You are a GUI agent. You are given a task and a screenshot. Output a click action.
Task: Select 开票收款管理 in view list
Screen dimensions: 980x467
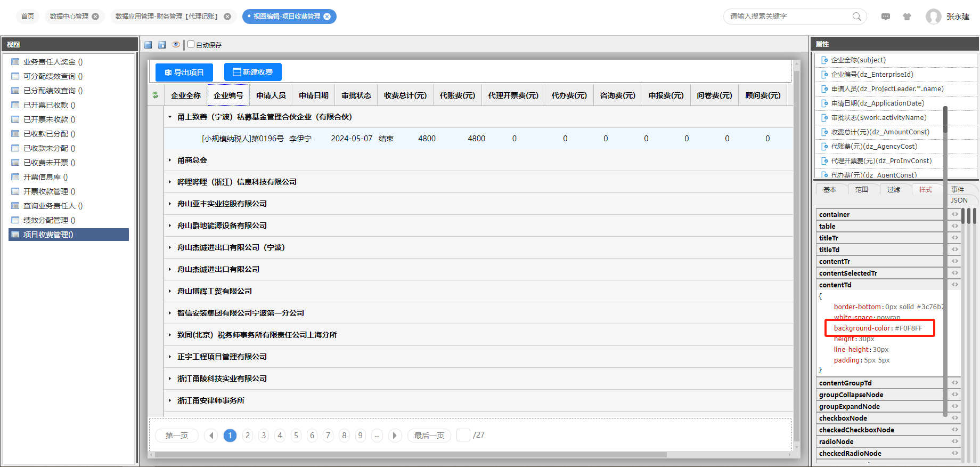point(50,191)
